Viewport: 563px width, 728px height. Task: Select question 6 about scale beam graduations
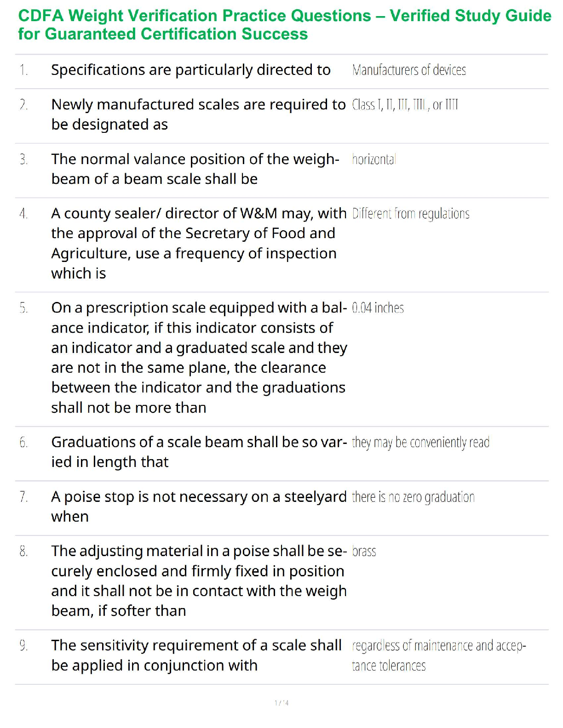coord(199,452)
